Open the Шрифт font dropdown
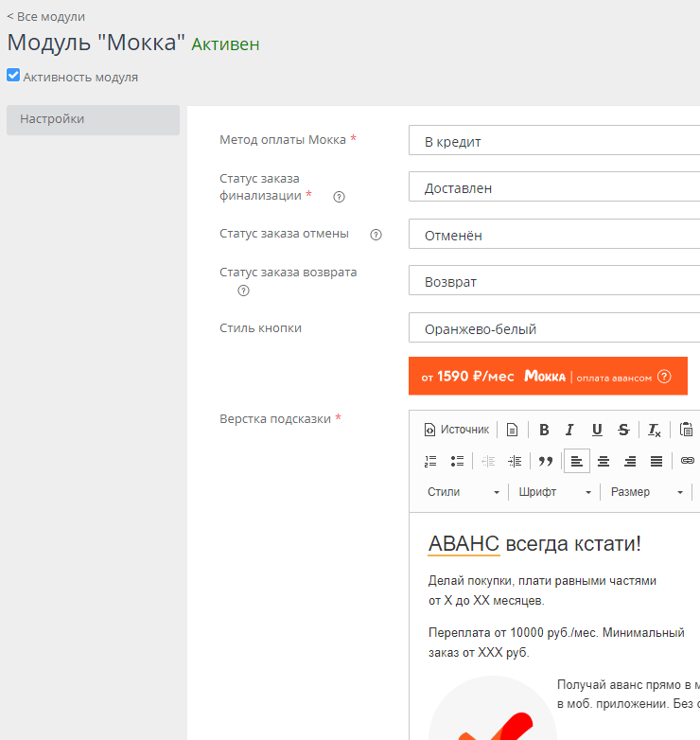This screenshot has height=740, width=700. [555, 492]
